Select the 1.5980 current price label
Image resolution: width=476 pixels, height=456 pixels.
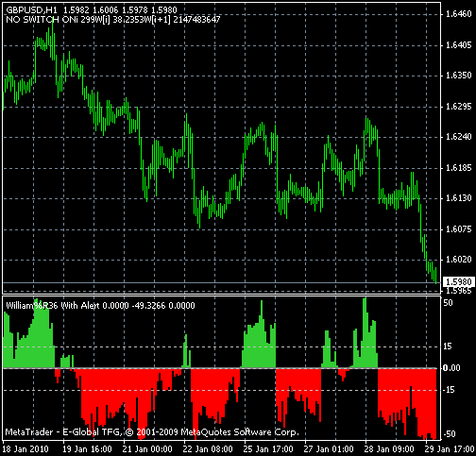(x=458, y=281)
